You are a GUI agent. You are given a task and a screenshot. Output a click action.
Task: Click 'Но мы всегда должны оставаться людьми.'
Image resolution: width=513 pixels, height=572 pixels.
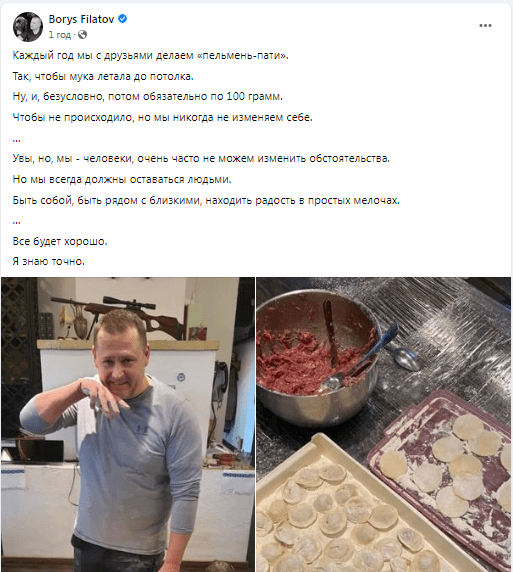click(122, 179)
